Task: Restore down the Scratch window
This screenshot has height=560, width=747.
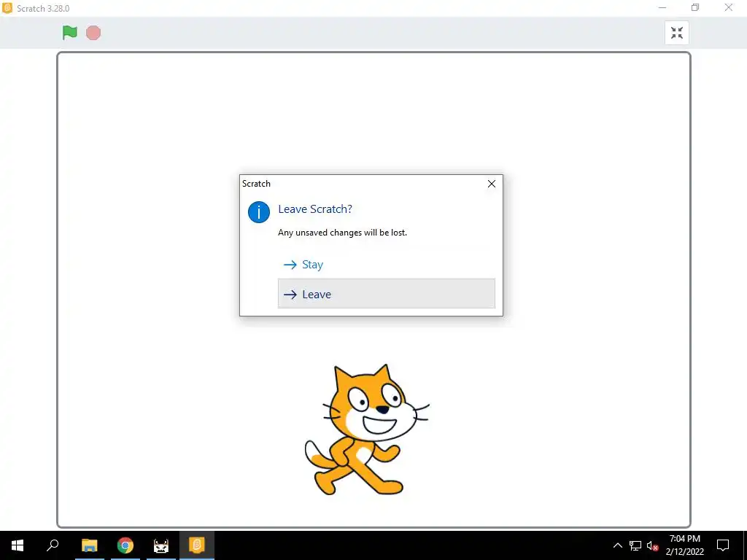Action: tap(695, 7)
